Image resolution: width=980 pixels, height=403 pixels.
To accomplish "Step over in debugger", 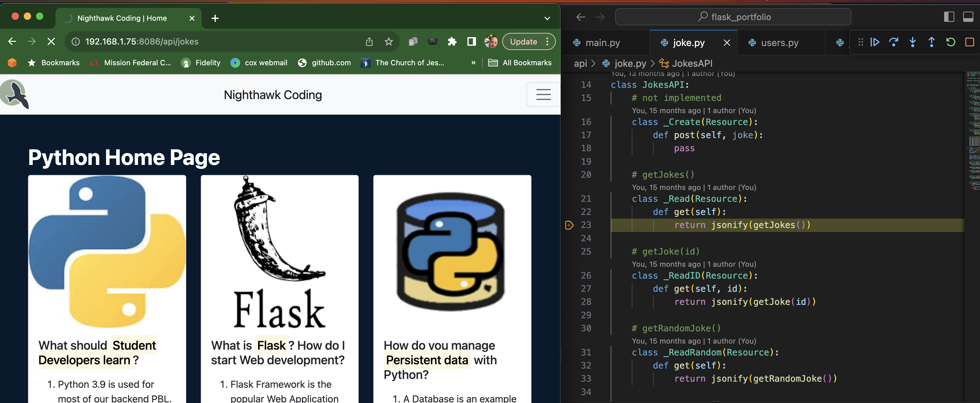I will coord(894,42).
